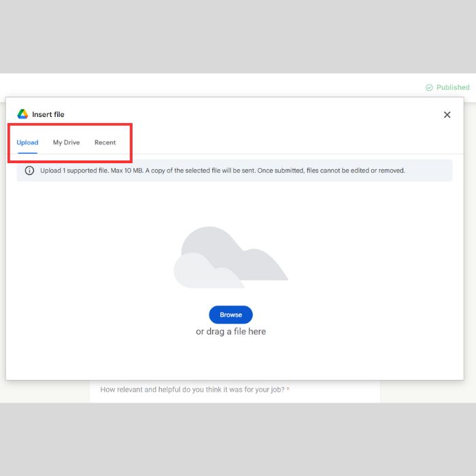Click the Published checkmark icon

(x=429, y=88)
